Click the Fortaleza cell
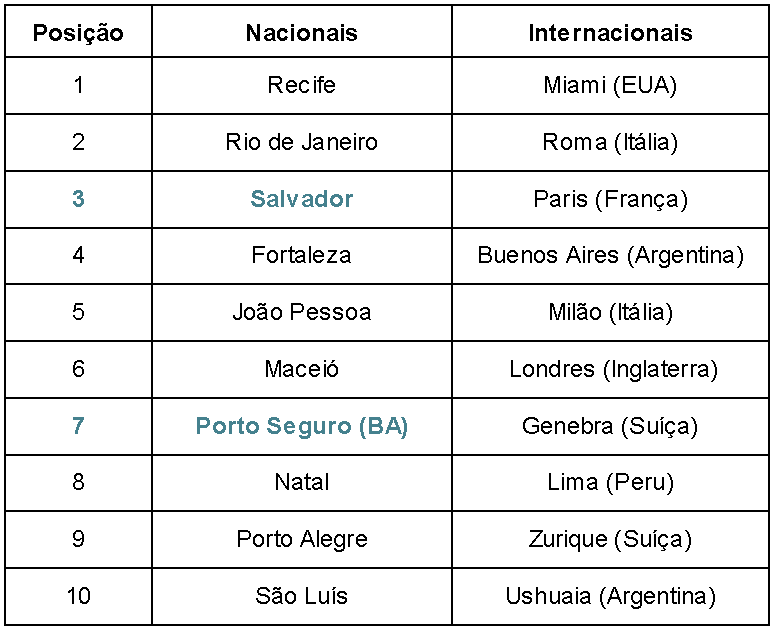The width and height of the screenshot is (773, 629). tap(301, 255)
